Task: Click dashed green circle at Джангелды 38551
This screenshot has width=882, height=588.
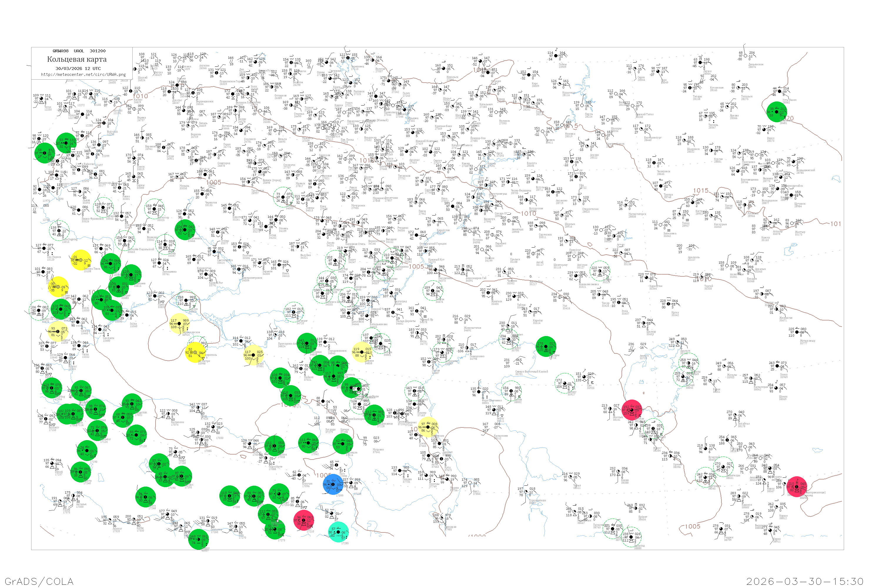Action: pos(723,467)
